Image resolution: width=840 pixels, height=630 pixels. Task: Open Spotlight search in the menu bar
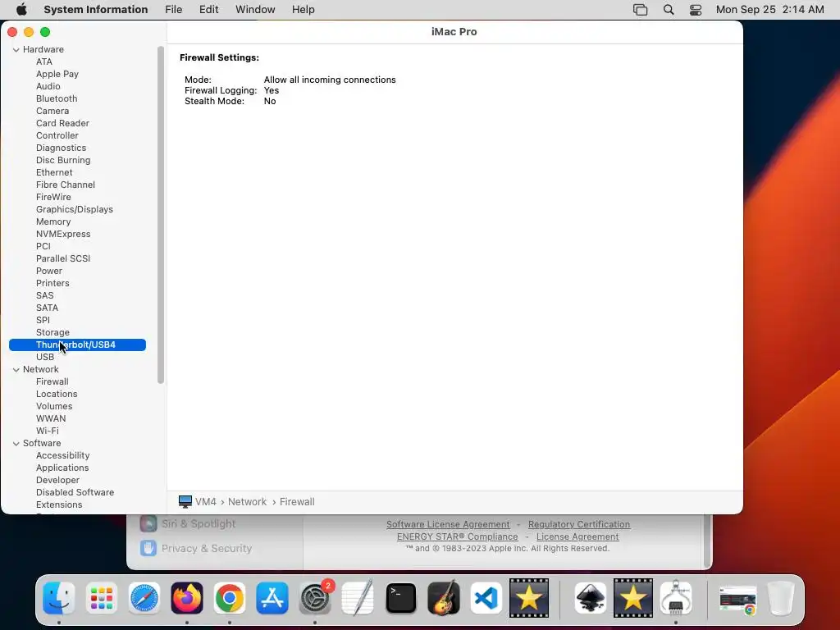[x=669, y=10]
